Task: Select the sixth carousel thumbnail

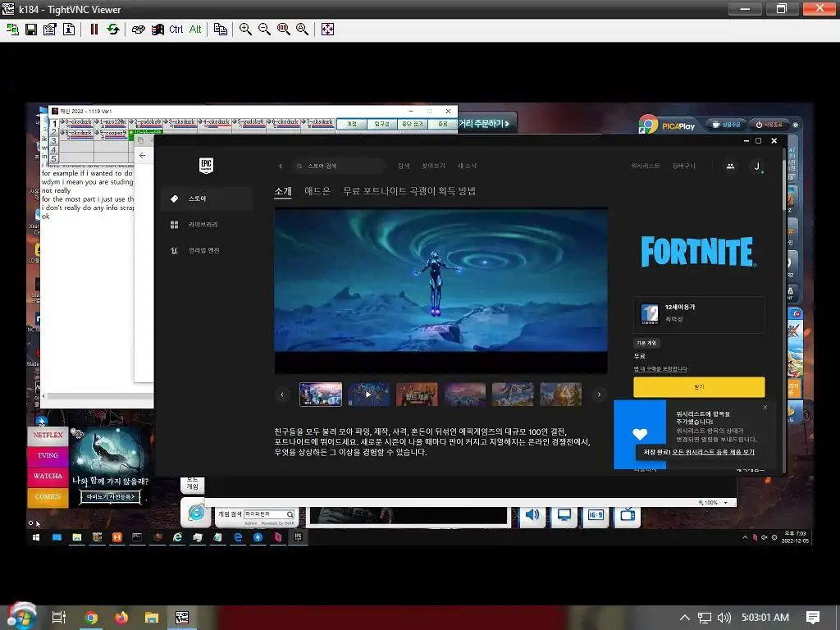Action: tap(561, 395)
